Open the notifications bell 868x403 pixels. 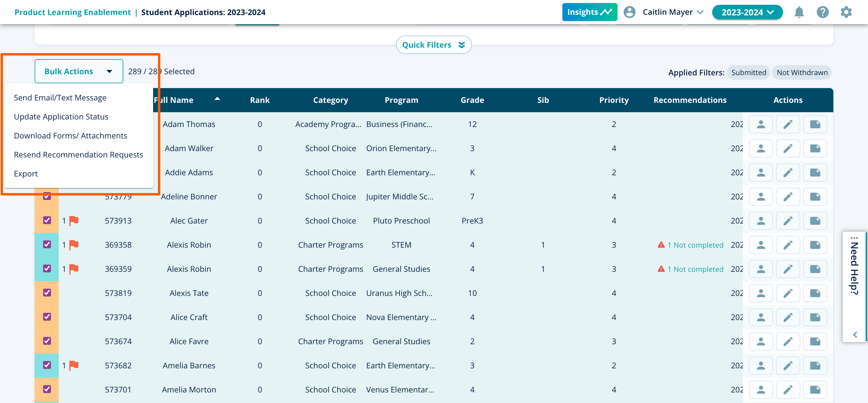click(x=799, y=12)
